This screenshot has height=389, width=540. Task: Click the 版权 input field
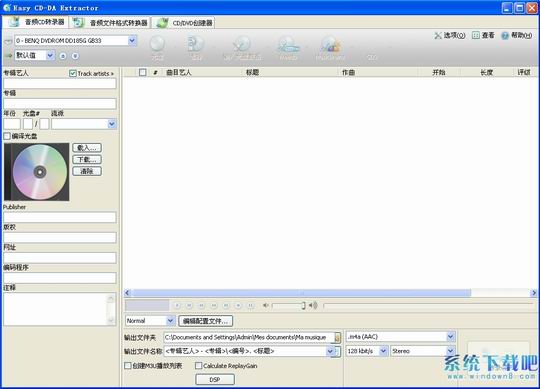coord(60,238)
